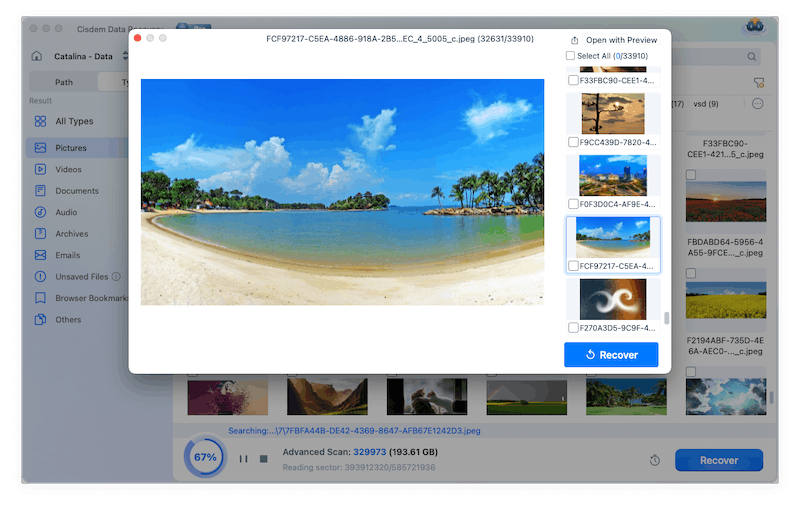Stop the advanced scan
The height and width of the screenshot is (510, 800).
[264, 459]
